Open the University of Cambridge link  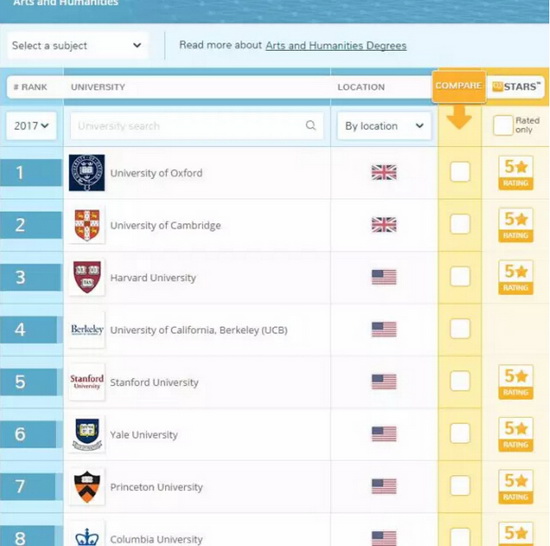166,225
